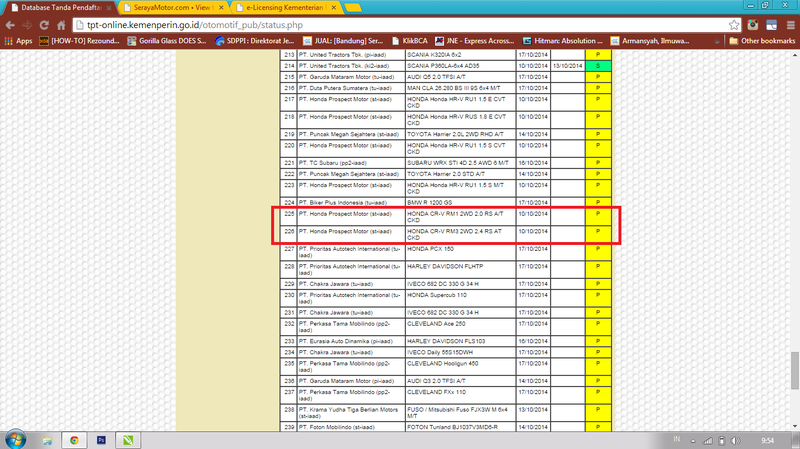Click the HONDA CR-V RM1 2WD 2.0 RS A/T cell
Screen dimensions: 800x449
(460, 217)
